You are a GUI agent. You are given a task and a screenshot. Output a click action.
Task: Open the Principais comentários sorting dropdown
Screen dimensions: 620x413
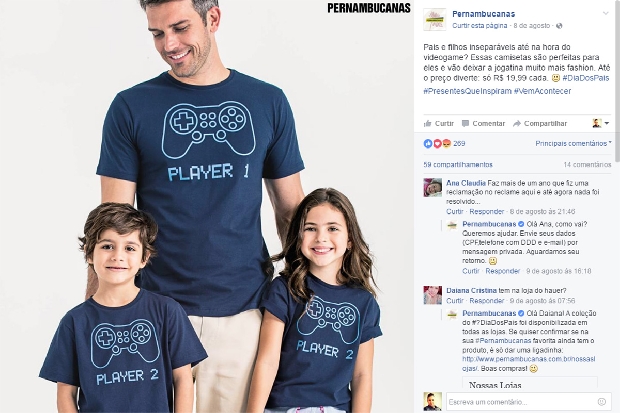tap(573, 143)
